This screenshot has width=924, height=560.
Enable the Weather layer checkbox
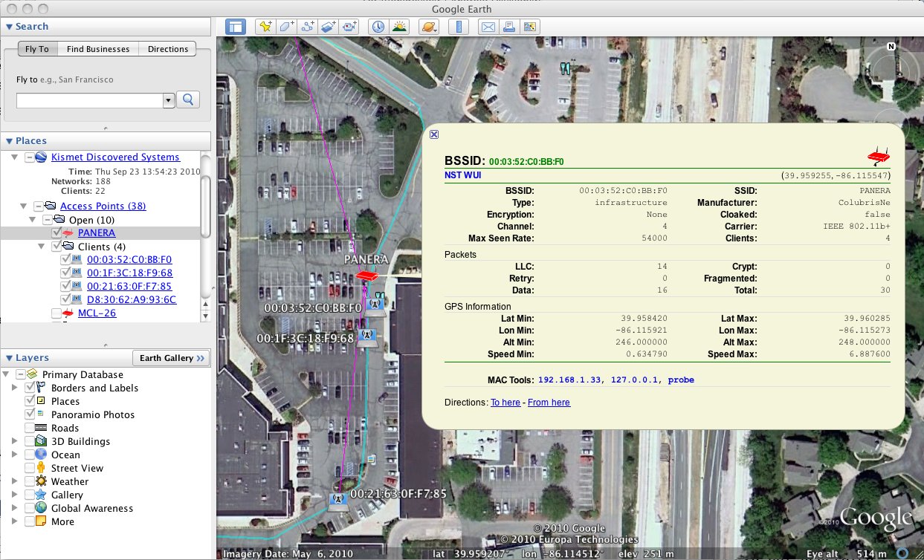pyautogui.click(x=30, y=482)
